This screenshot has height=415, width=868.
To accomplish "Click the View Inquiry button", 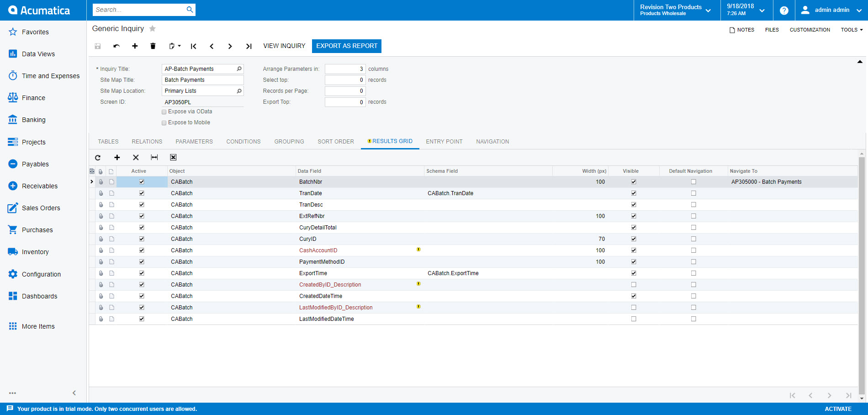I will [284, 46].
